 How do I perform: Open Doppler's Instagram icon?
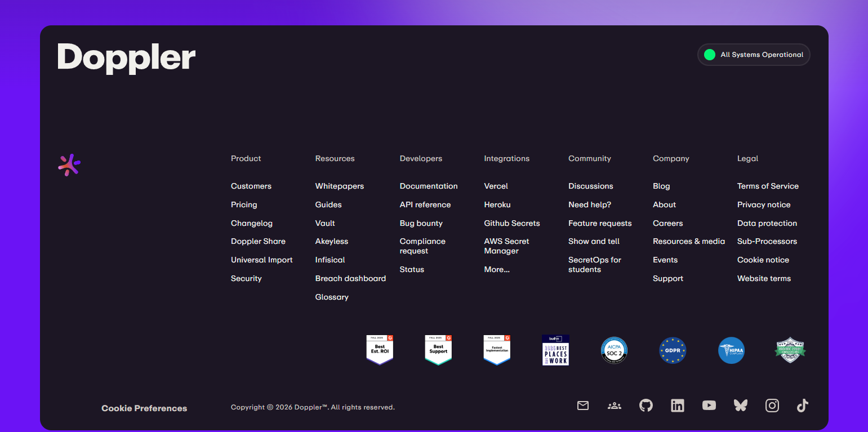[772, 405]
